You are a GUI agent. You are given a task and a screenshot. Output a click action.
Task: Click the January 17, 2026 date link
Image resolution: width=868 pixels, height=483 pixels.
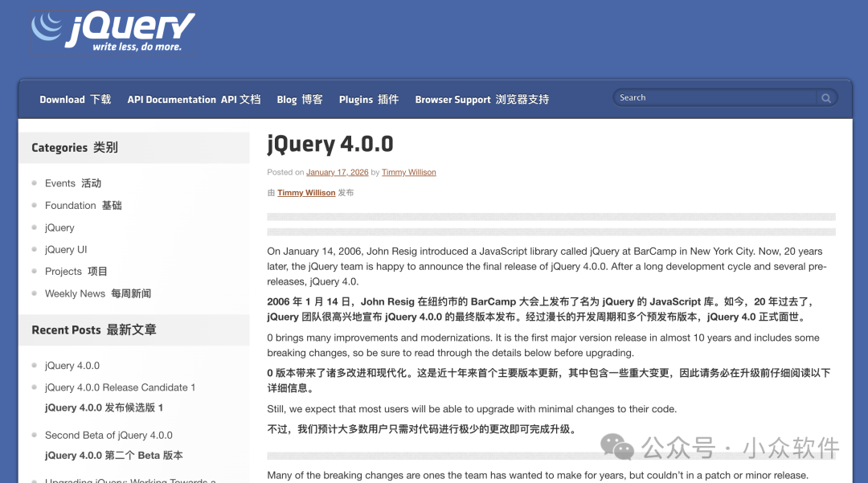(x=338, y=172)
